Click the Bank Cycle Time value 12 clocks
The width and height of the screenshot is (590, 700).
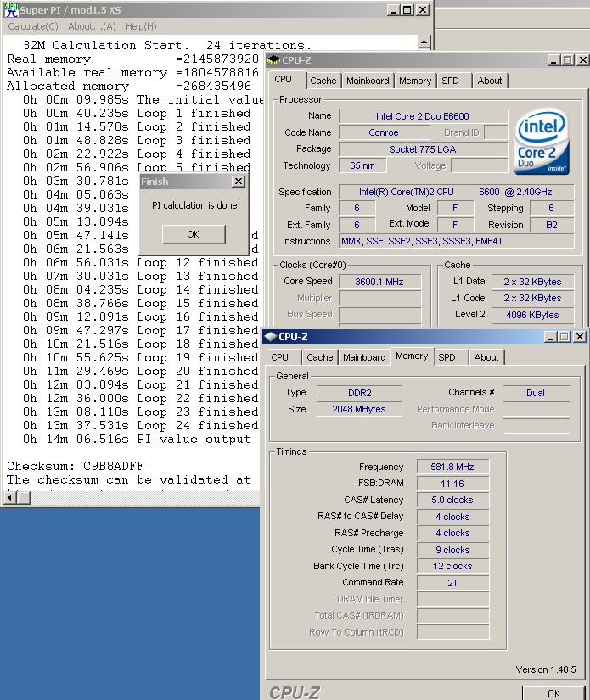coord(452,566)
